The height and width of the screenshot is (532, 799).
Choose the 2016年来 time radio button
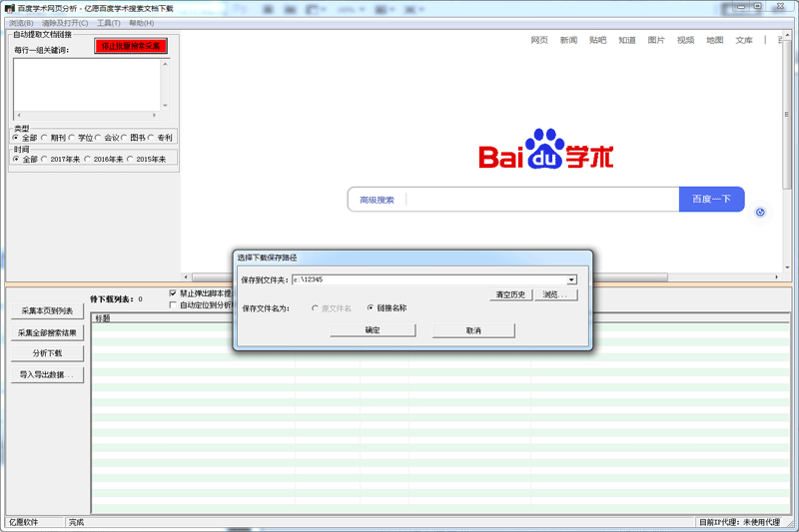point(88,159)
